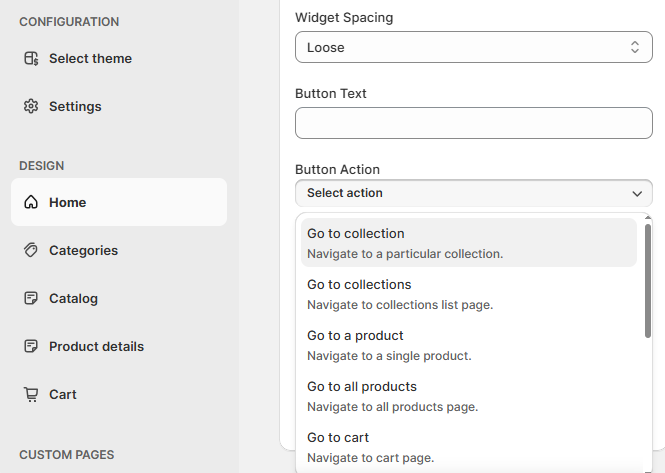The height and width of the screenshot is (473, 665).
Task: Click the DESIGN section heading
Action: coord(42,165)
